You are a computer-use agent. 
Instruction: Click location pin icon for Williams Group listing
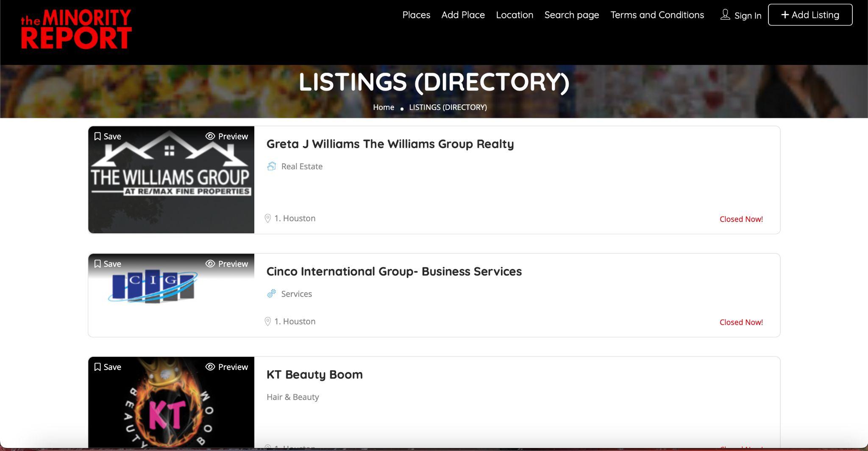pyautogui.click(x=268, y=218)
